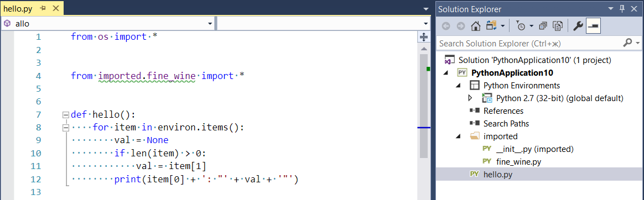
Task: Click the Python Environments icon
Action: (x=474, y=86)
